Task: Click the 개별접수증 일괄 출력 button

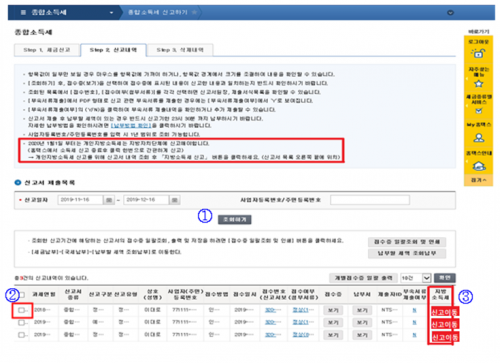Action: [363, 278]
